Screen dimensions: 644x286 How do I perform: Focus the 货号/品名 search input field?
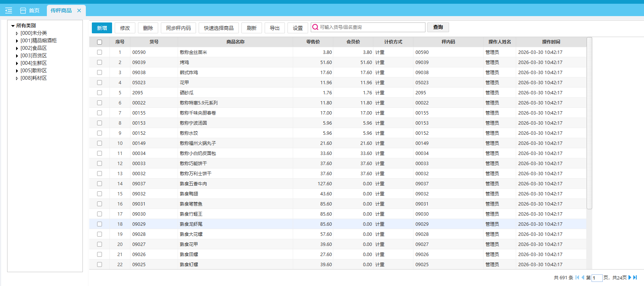(x=371, y=27)
